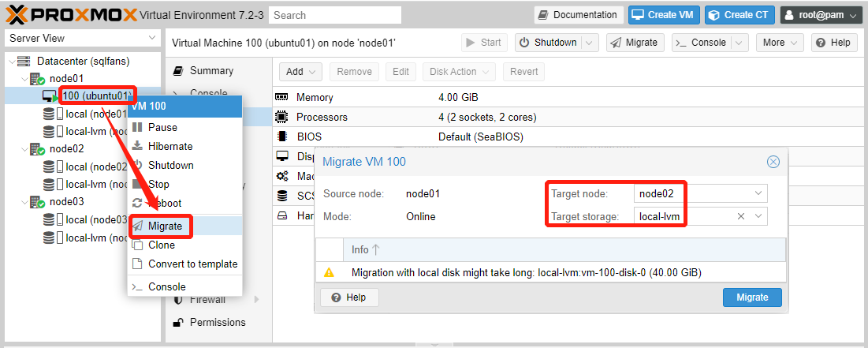Sort by the Info column header
This screenshot has height=348, width=868.
[564, 250]
